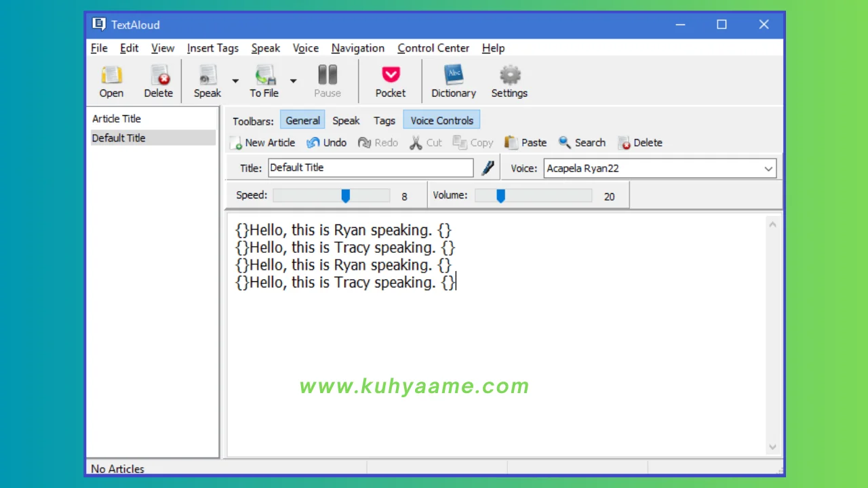Click the Paste clipboard button
868x488 pixels.
526,142
